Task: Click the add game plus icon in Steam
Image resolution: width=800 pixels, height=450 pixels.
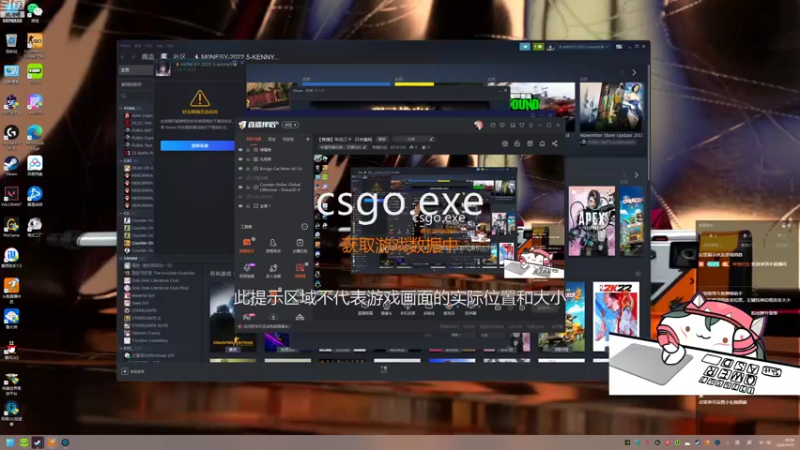Action: click(x=125, y=371)
